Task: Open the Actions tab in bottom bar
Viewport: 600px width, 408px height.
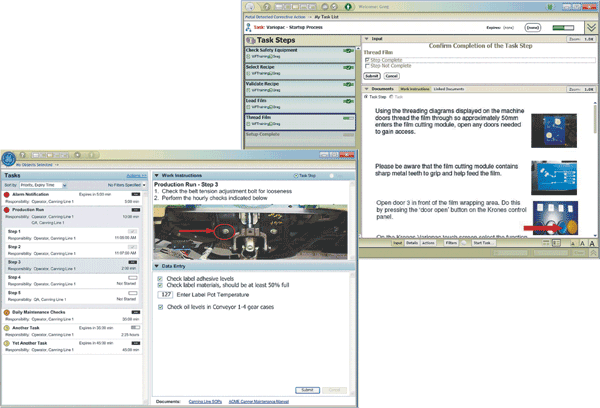Action: (428, 243)
